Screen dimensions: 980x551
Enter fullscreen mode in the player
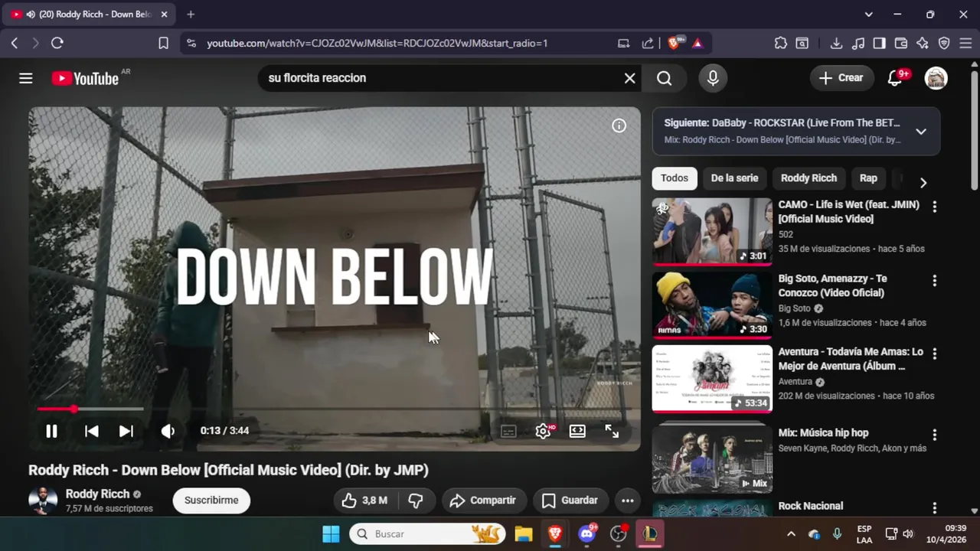click(612, 431)
